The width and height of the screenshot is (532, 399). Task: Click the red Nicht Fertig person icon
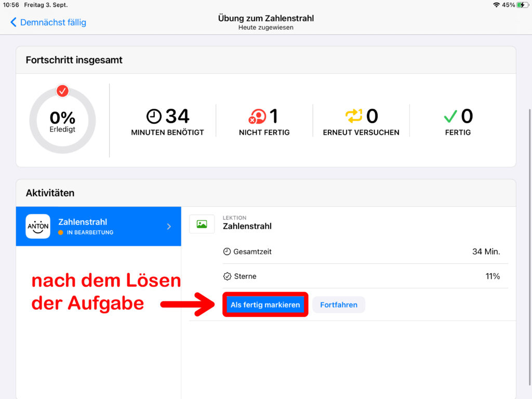(257, 116)
